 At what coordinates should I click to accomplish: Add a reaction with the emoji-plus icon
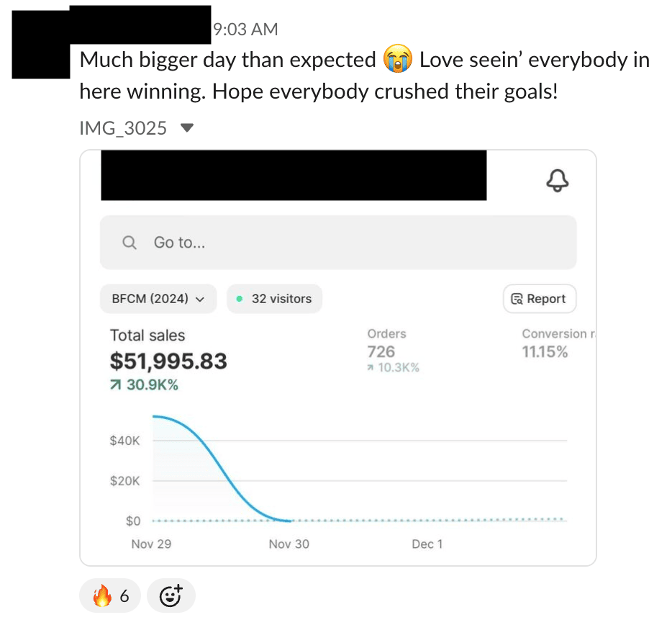pos(171,595)
